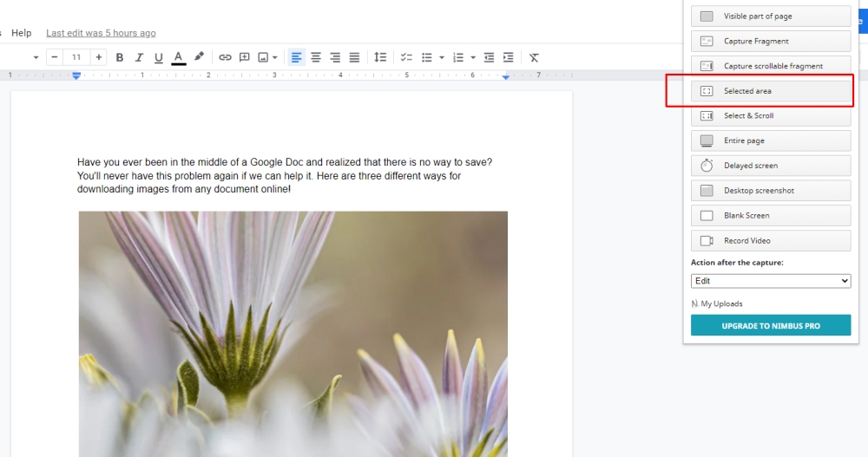Select the flower image in the document
Image resolution: width=868 pixels, height=457 pixels.
point(293,334)
